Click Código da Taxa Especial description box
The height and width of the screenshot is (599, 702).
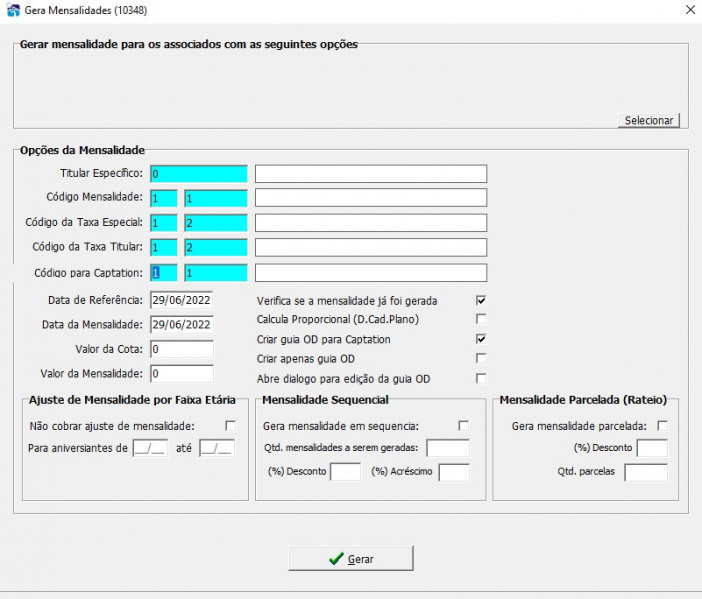(x=371, y=223)
